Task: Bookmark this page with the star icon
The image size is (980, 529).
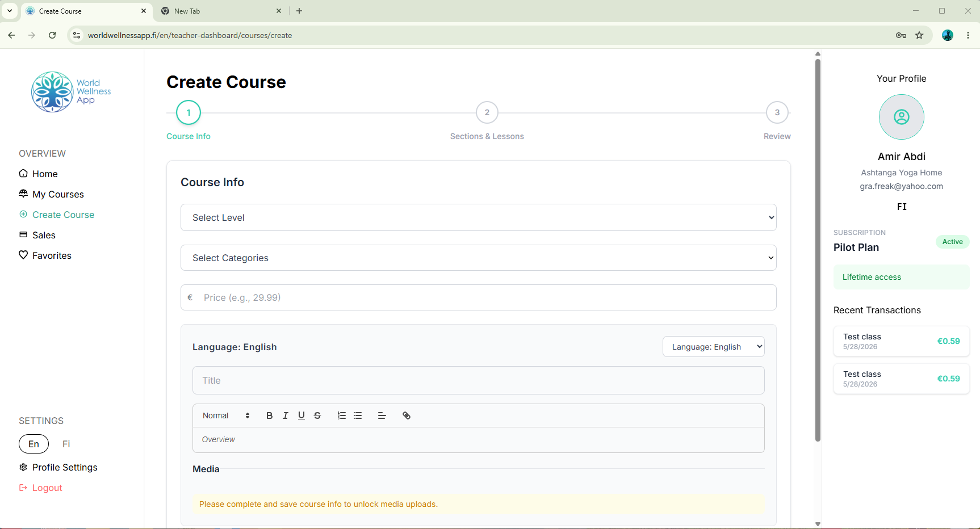Action: 919,35
